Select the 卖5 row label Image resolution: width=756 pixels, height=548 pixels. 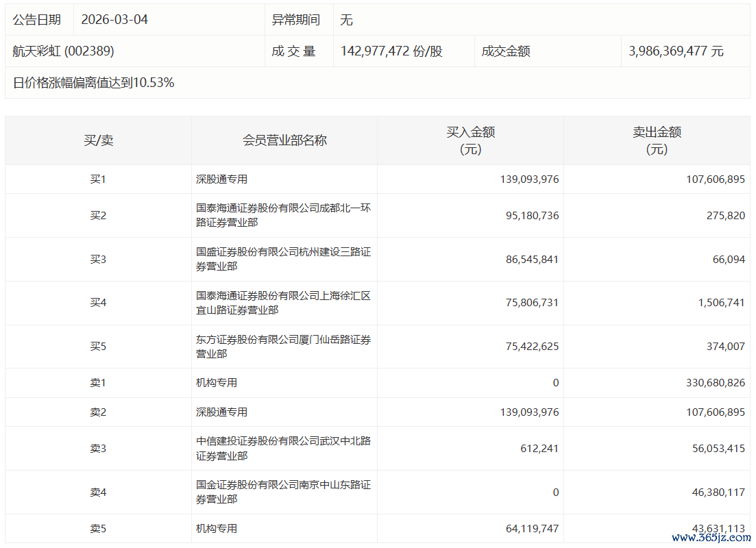tap(98, 529)
